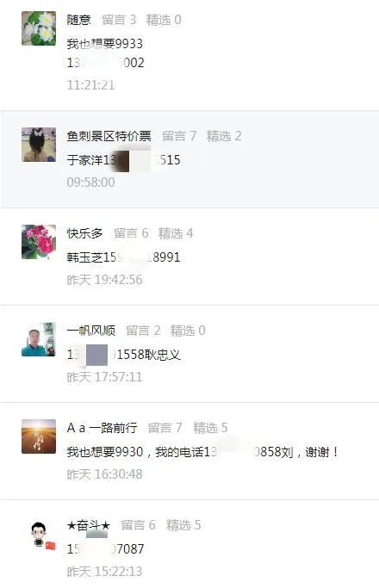Open 快乐多's pink flower avatar
The height and width of the screenshot is (588, 379).
[39, 242]
